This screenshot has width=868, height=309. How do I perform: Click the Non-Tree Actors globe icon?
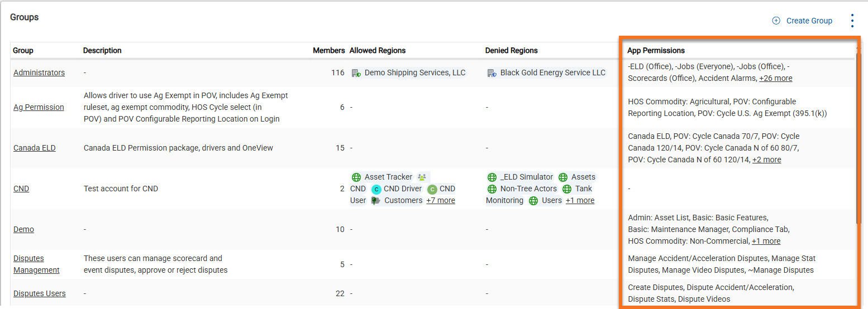pyautogui.click(x=492, y=189)
